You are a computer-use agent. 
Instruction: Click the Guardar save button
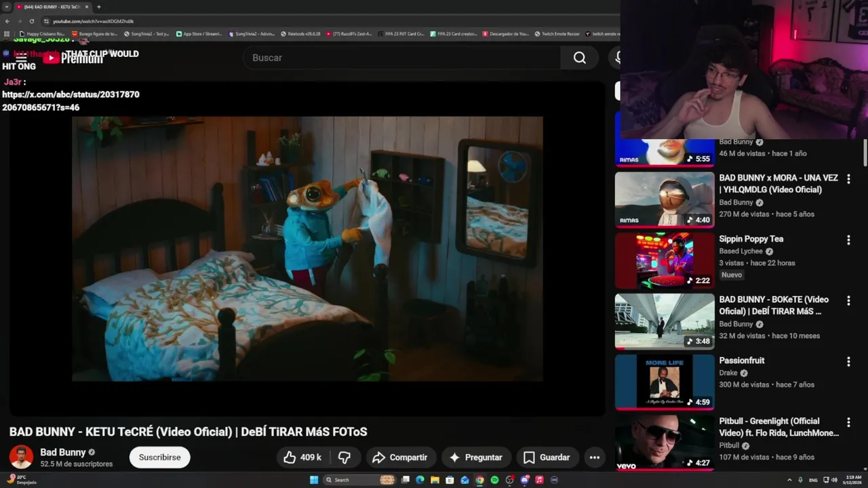[x=547, y=457]
